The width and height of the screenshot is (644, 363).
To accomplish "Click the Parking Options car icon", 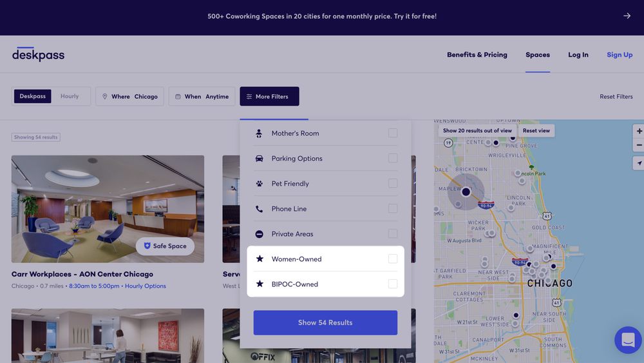I will point(259,159).
